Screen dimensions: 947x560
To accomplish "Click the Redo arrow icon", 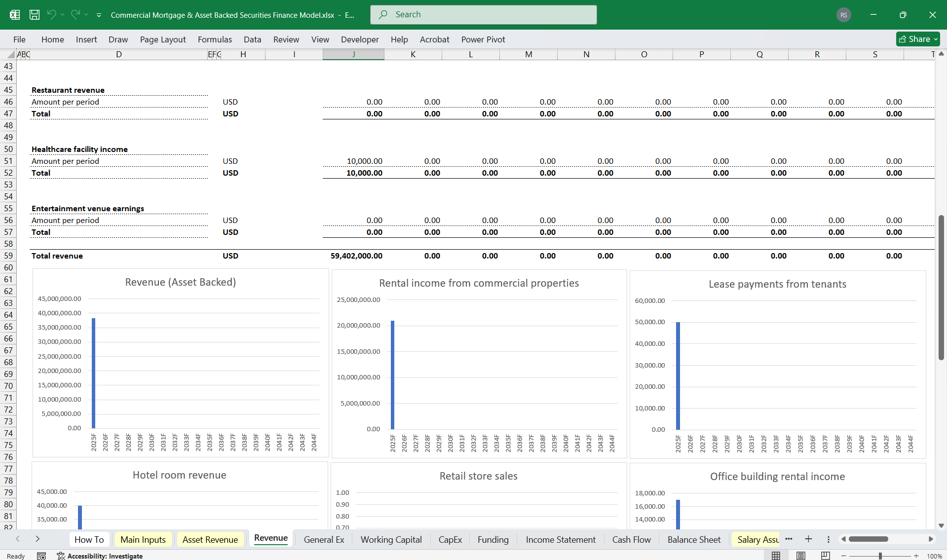I will coord(75,15).
